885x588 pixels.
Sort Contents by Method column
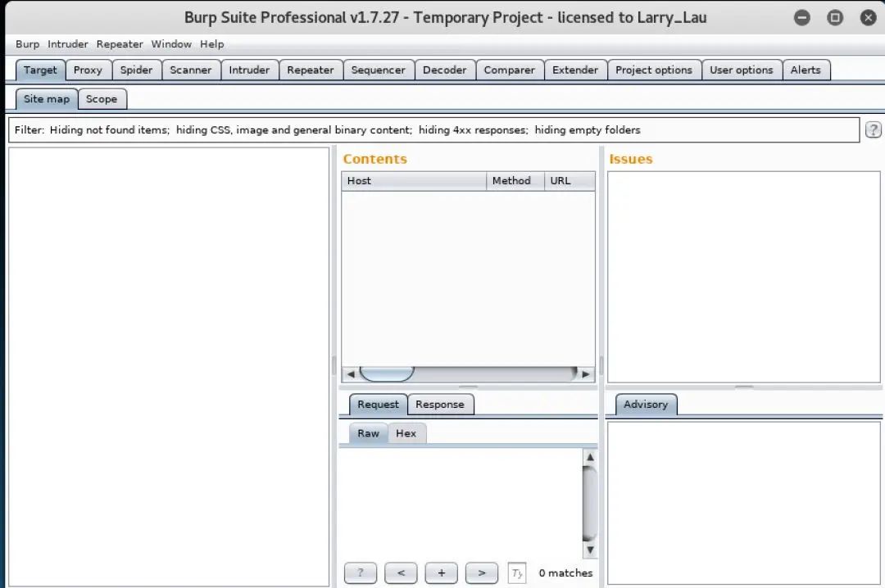coord(515,180)
